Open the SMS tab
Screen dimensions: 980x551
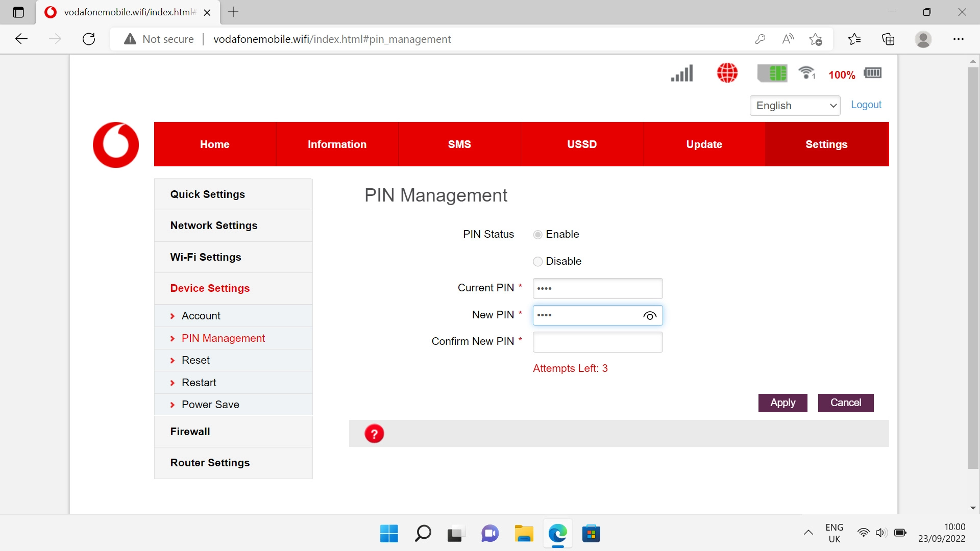coord(459,144)
